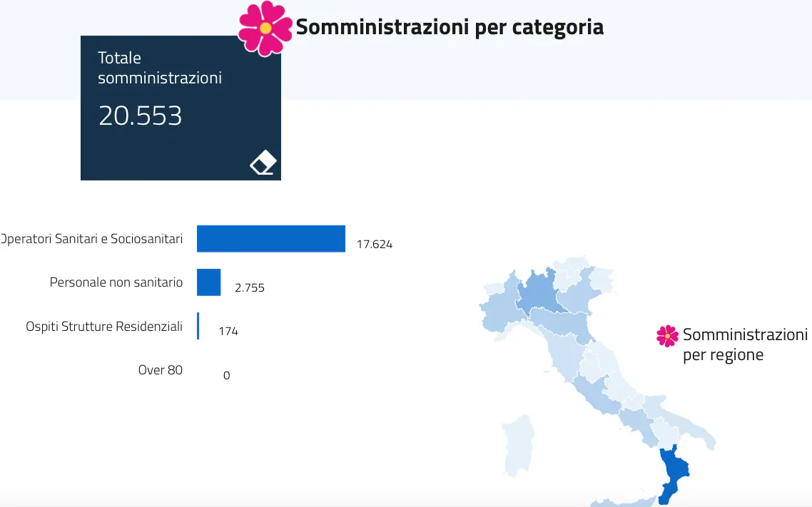The width and height of the screenshot is (812, 507).
Task: Select the Personale non sanitario bar
Action: 208,282
